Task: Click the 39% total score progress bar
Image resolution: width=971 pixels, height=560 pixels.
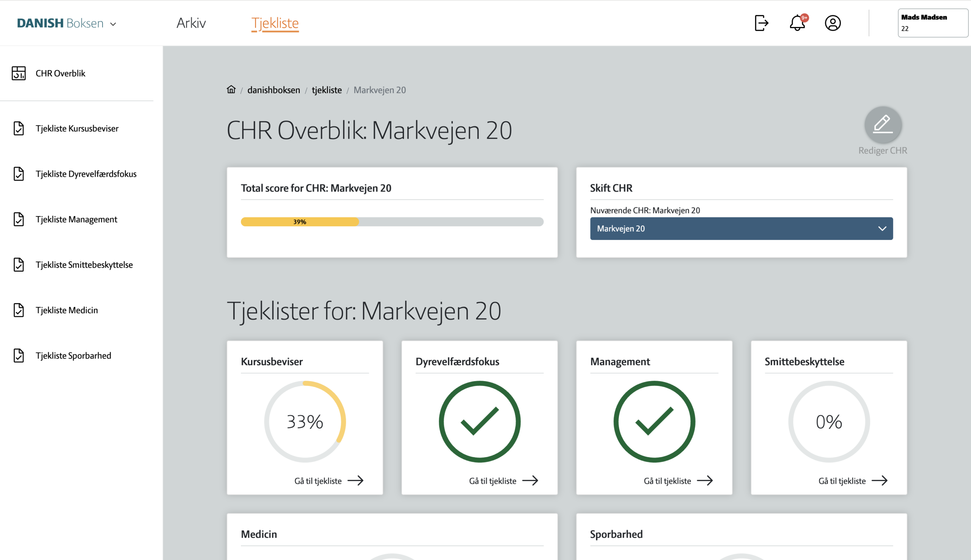Action: (x=392, y=221)
